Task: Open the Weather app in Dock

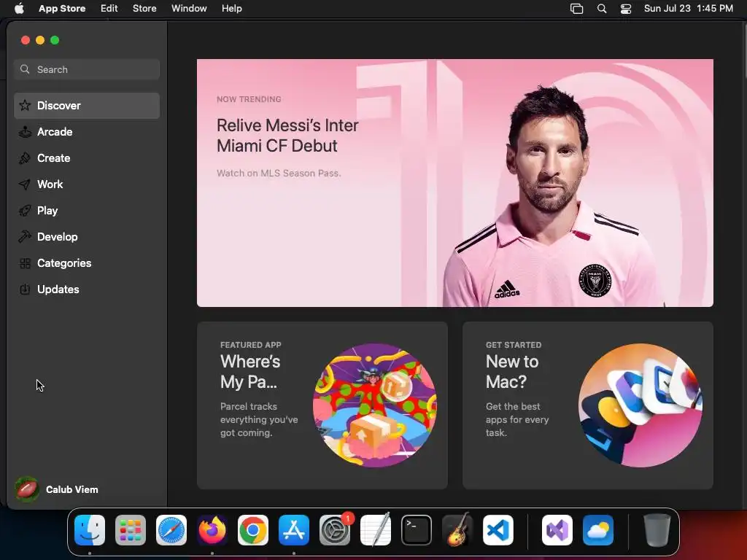Action: 598,530
